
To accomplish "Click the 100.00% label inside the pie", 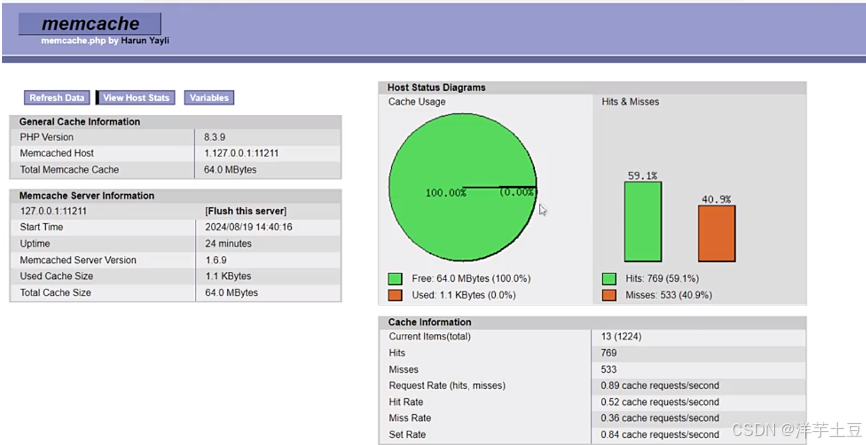I will tap(446, 193).
